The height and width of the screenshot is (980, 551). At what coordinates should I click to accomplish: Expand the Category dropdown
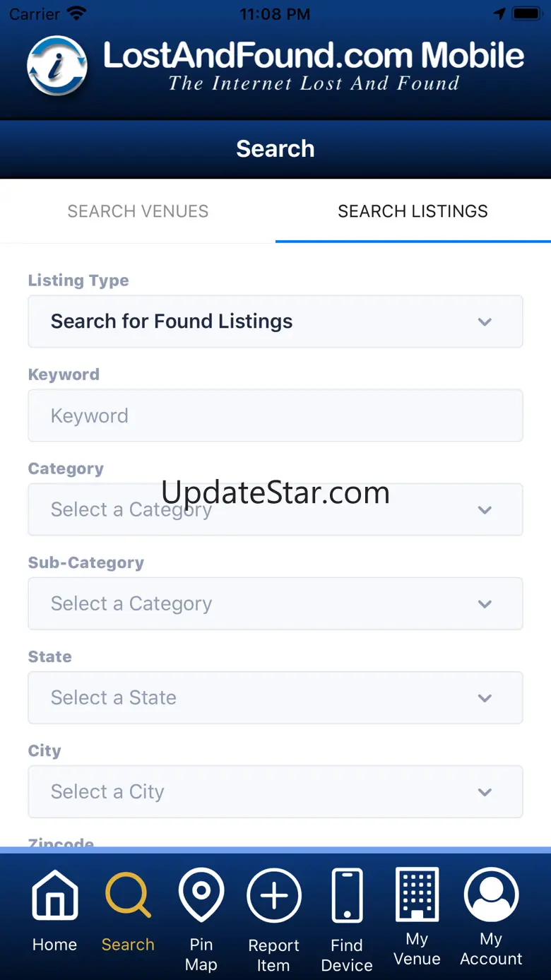275,509
